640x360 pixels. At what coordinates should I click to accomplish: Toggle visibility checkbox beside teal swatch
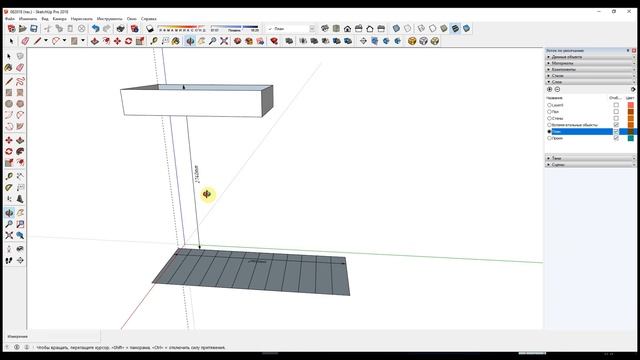click(616, 138)
